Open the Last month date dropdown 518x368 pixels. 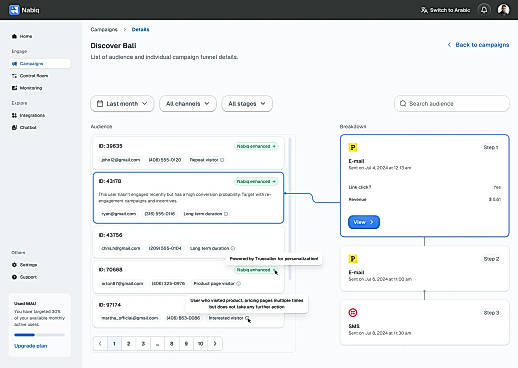[x=122, y=104]
